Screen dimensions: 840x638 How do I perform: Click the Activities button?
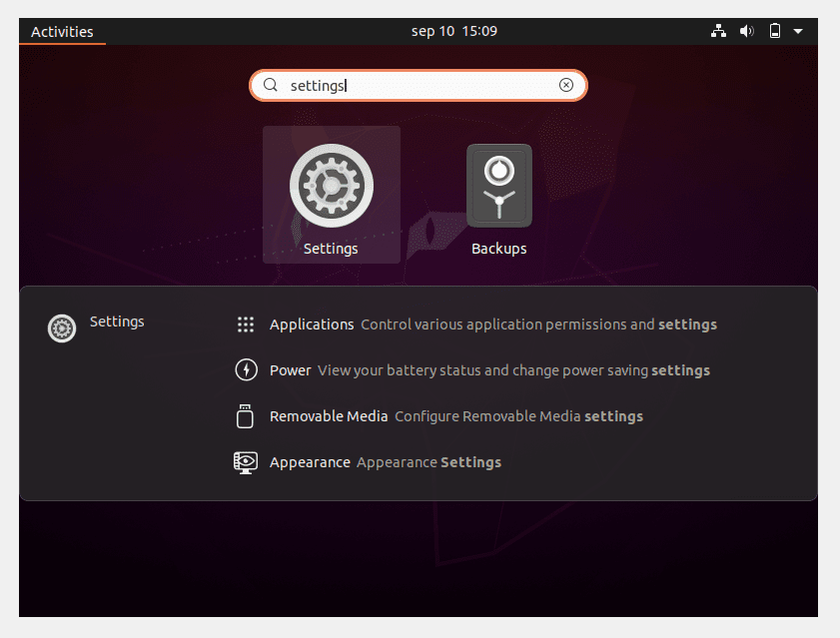62,31
